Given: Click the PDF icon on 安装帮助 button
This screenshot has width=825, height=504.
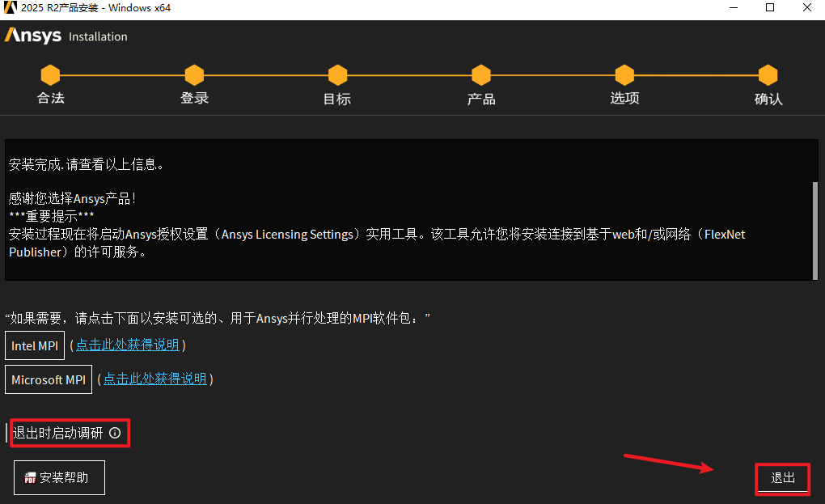Looking at the screenshot, I should [30, 477].
